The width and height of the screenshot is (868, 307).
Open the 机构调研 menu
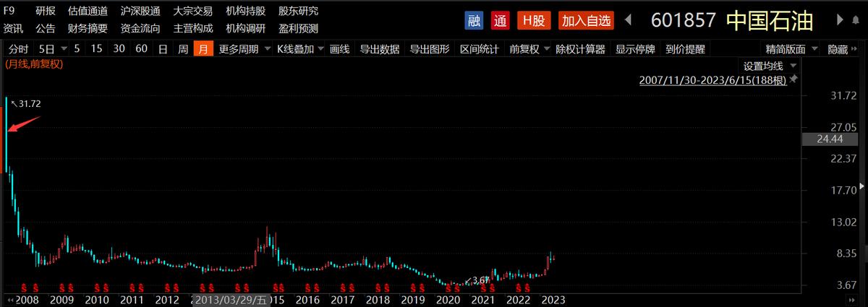click(x=245, y=29)
